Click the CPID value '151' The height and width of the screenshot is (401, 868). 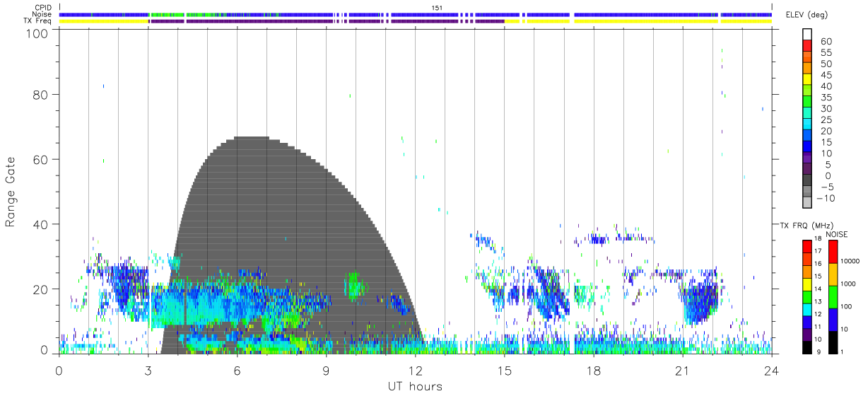pyautogui.click(x=437, y=8)
